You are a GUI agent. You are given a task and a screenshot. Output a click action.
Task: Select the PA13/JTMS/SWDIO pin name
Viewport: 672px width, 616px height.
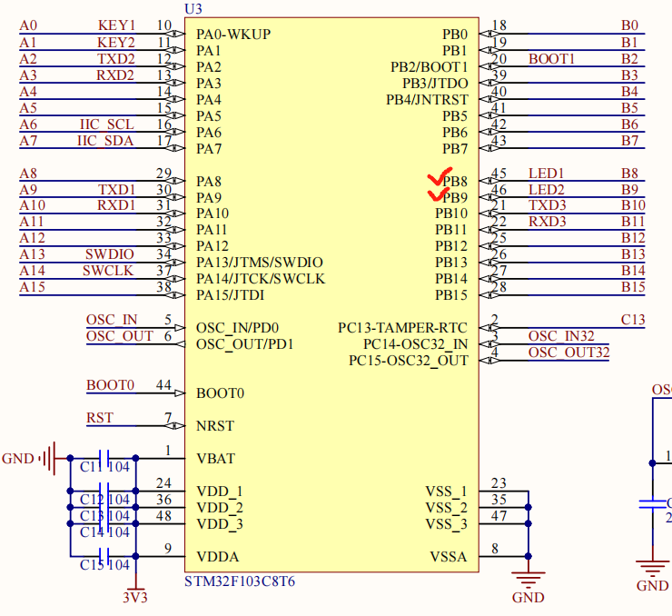coord(260,263)
